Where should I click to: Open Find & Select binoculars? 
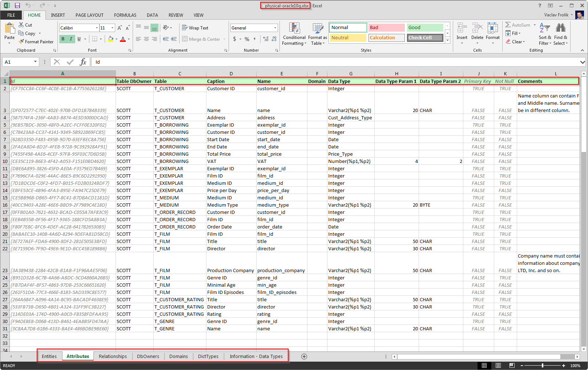[x=561, y=34]
